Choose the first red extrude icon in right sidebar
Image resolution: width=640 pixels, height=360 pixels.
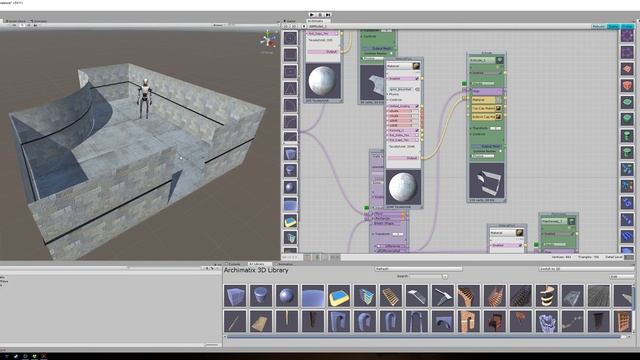[627, 69]
